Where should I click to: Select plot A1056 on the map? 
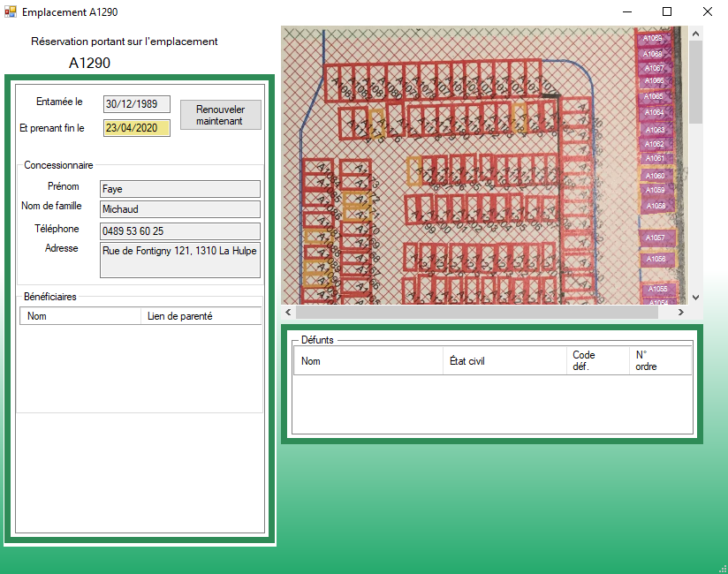[x=656, y=260]
